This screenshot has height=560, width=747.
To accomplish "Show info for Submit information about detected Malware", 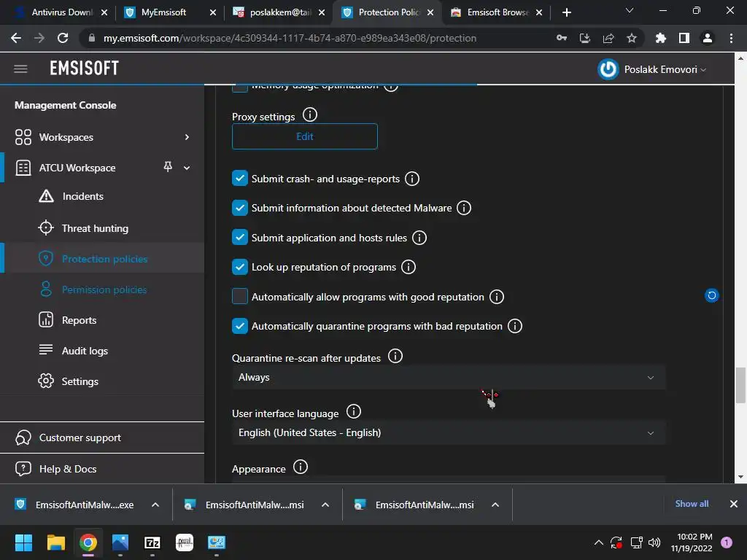I will click(464, 208).
